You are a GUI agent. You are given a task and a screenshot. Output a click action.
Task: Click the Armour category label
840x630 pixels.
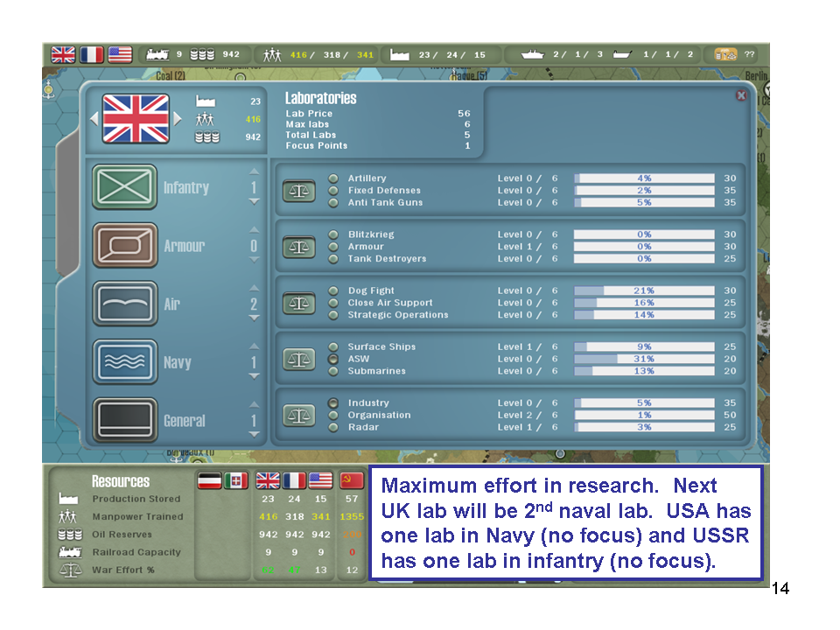[x=185, y=246]
